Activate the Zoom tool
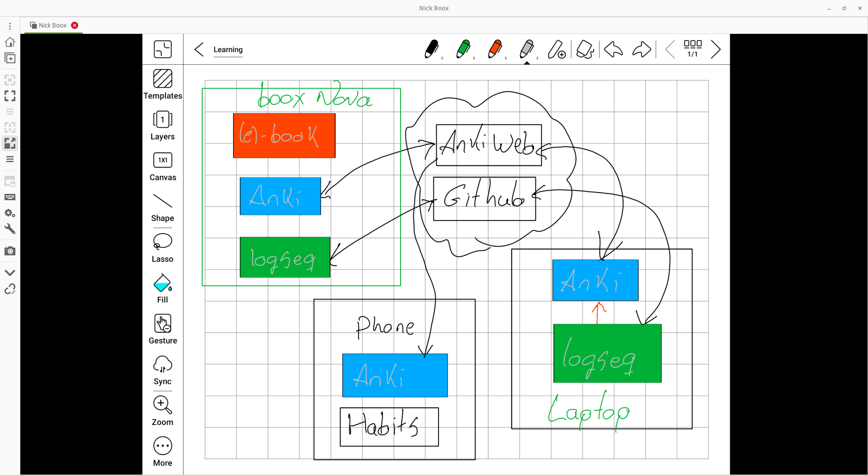Screen dimensions: 868x475 163,411
